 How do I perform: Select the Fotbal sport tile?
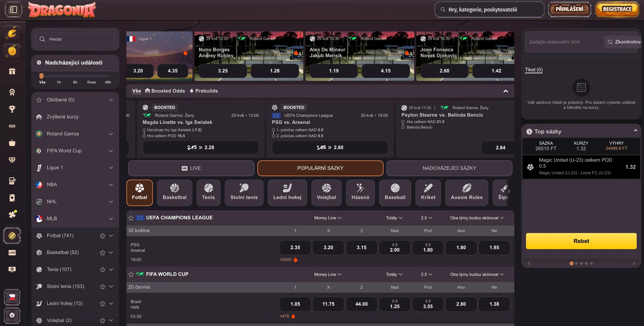[x=140, y=193]
